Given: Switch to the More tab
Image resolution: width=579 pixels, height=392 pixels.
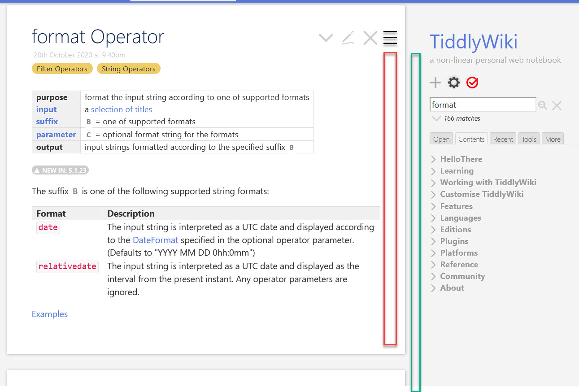Looking at the screenshot, I should pos(553,139).
